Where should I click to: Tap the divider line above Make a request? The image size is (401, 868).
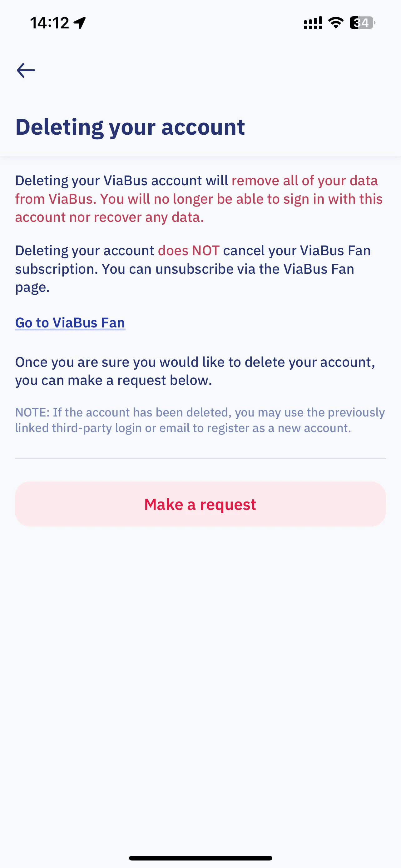(200, 458)
